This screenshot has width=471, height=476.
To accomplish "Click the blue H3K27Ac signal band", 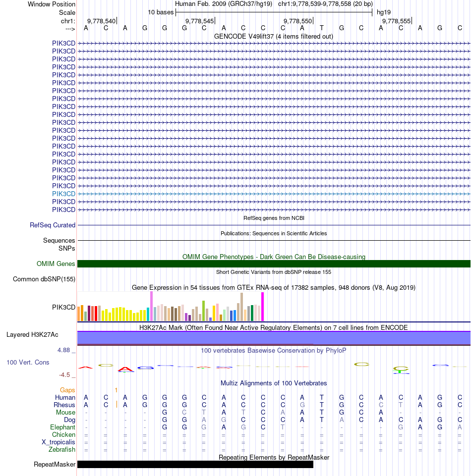I will [274, 338].
